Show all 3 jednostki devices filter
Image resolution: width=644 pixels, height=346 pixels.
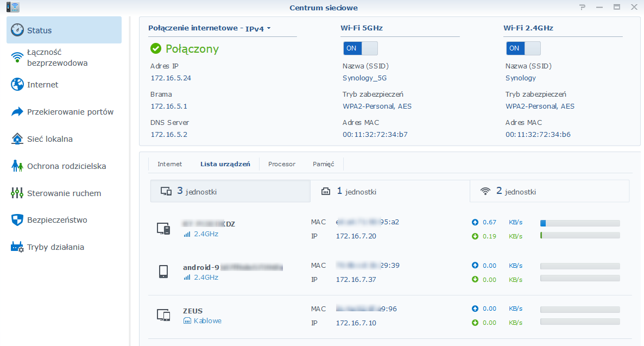point(230,191)
